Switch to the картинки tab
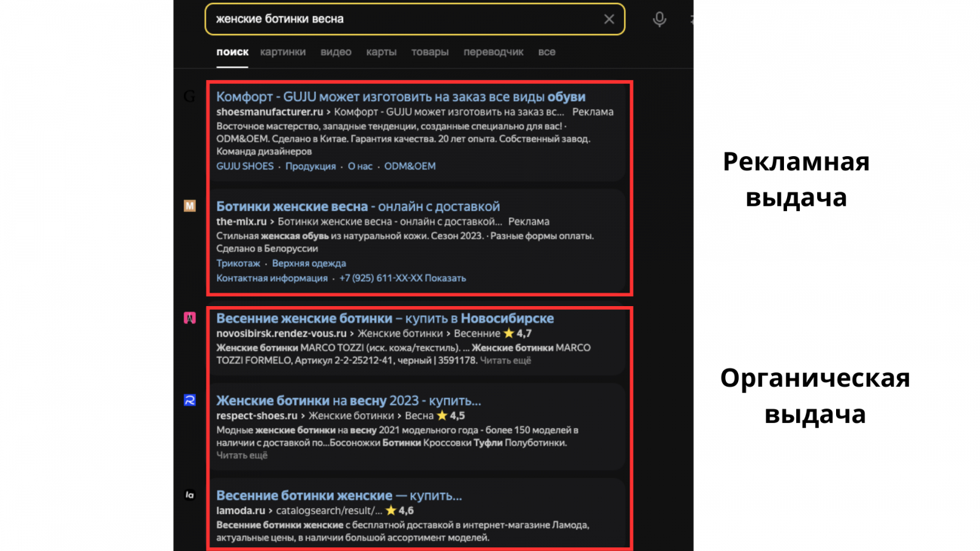Viewport: 980px width, 551px height. [x=282, y=52]
